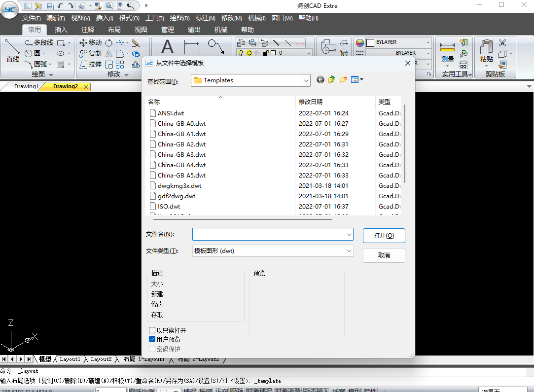Toggle 线宽 (lineweight) in the status bar
Screen dimensions: 534x392
(339, 390)
